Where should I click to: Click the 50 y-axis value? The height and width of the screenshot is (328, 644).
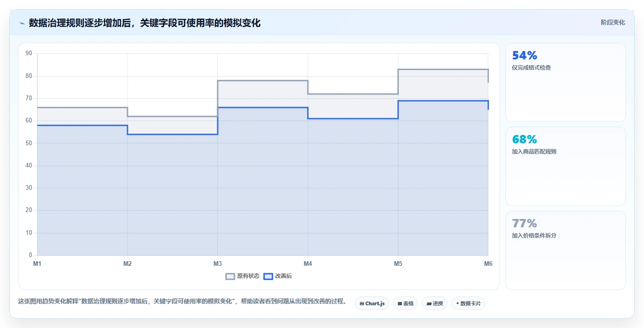(29, 143)
